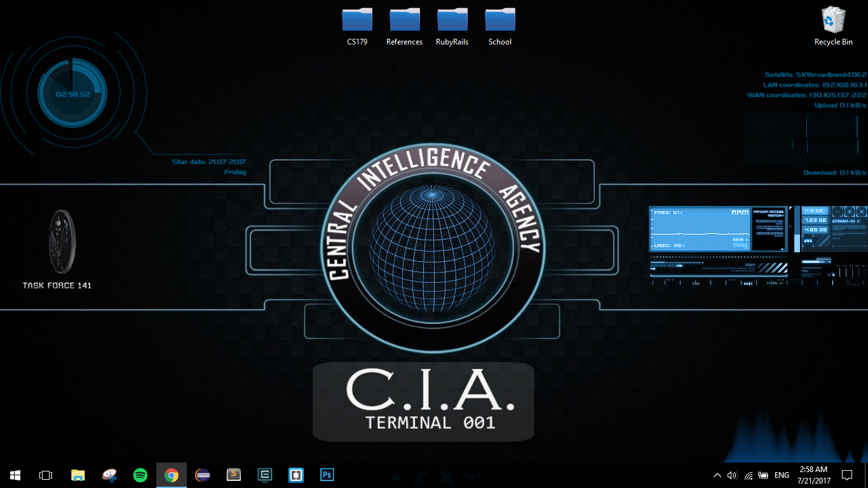Open the Windows Start menu
868x488 pixels.
click(x=15, y=475)
